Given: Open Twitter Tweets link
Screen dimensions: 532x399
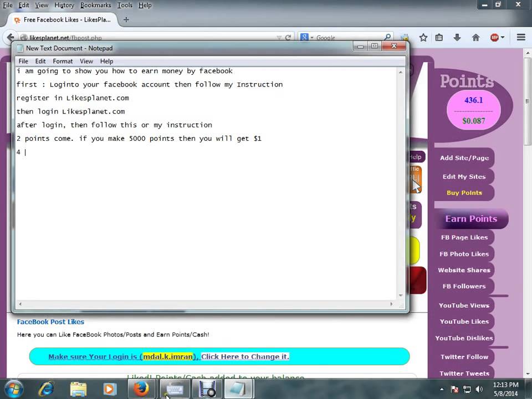Looking at the screenshot, I should [x=464, y=373].
